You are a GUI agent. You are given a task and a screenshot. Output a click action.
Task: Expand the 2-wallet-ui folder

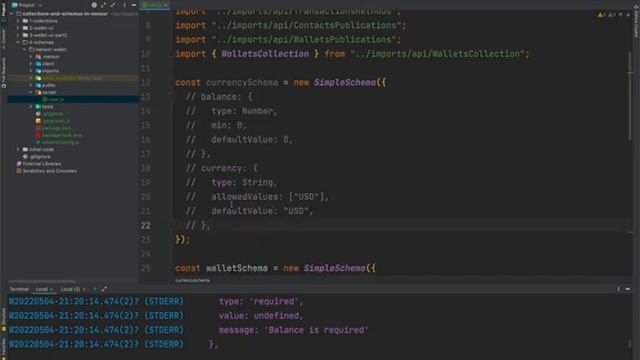tap(18, 28)
